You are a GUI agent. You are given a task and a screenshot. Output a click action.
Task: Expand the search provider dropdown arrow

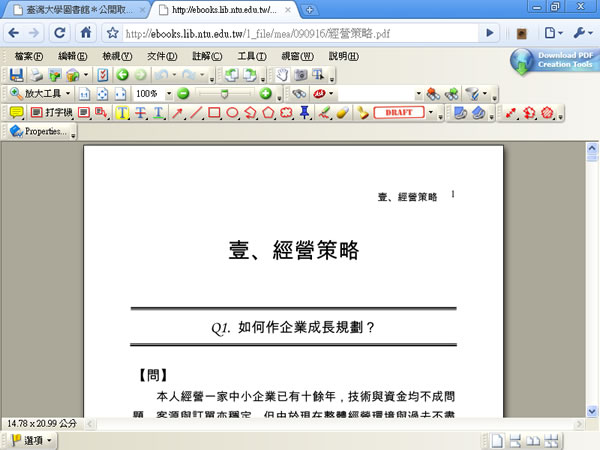331,93
